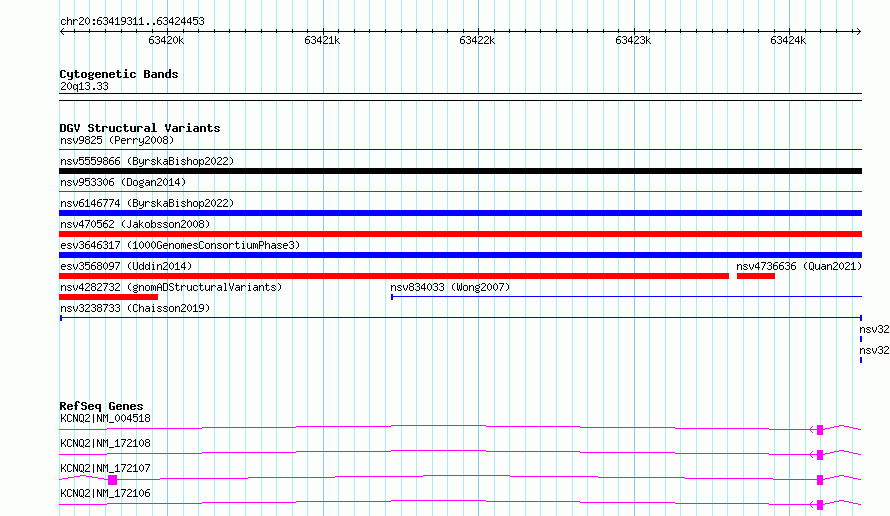The height and width of the screenshot is (516, 890).
Task: Click the blue nsv6146774 variant bar
Action: click(460, 213)
